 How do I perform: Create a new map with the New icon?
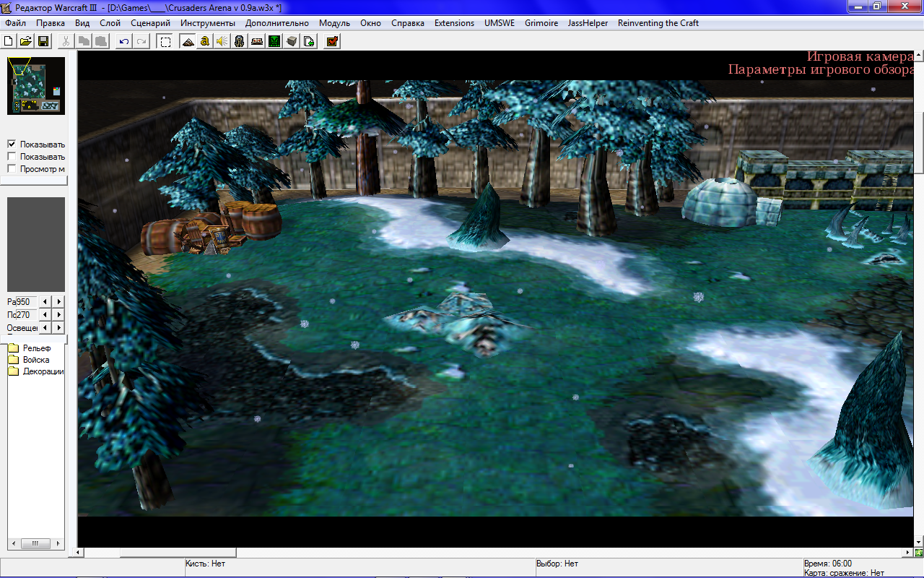pyautogui.click(x=9, y=41)
